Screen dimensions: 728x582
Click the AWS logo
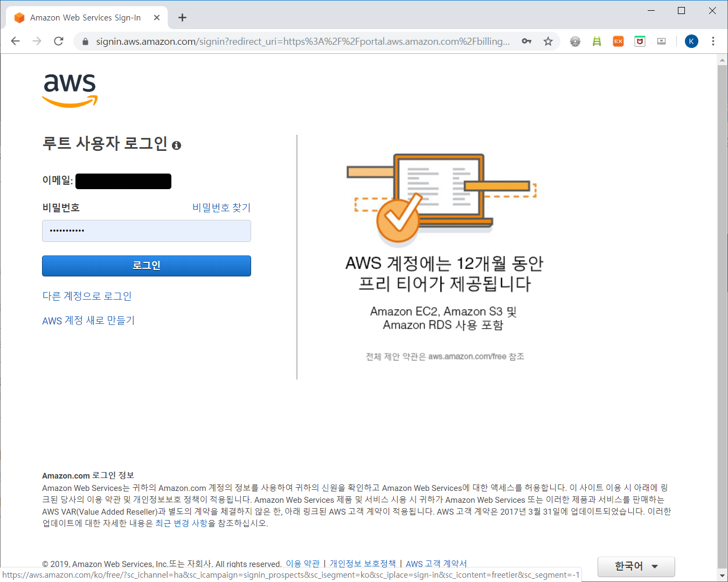click(70, 90)
